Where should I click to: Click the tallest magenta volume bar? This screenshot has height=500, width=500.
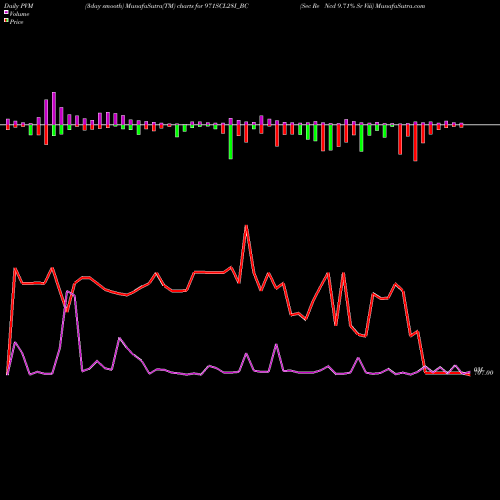[x=54, y=109]
